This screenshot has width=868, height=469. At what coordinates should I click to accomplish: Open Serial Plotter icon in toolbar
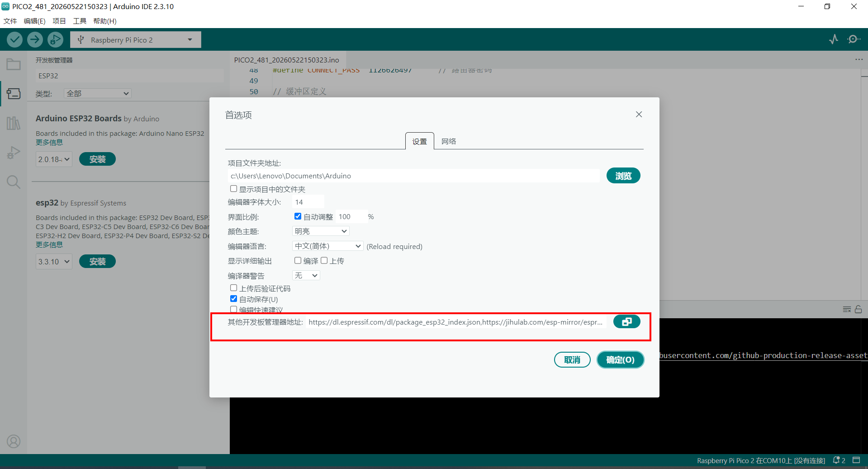(834, 39)
